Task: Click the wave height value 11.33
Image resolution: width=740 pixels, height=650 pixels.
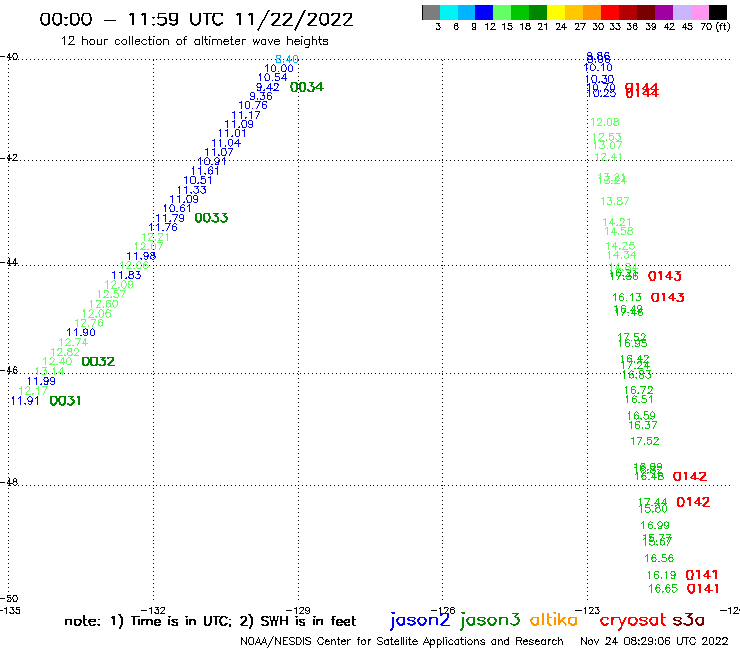Action: click(x=192, y=190)
